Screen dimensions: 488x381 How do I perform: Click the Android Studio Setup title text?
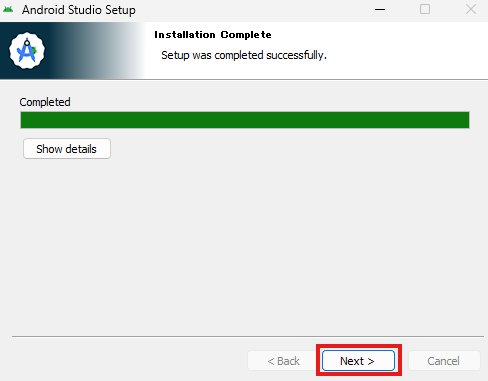pyautogui.click(x=79, y=10)
